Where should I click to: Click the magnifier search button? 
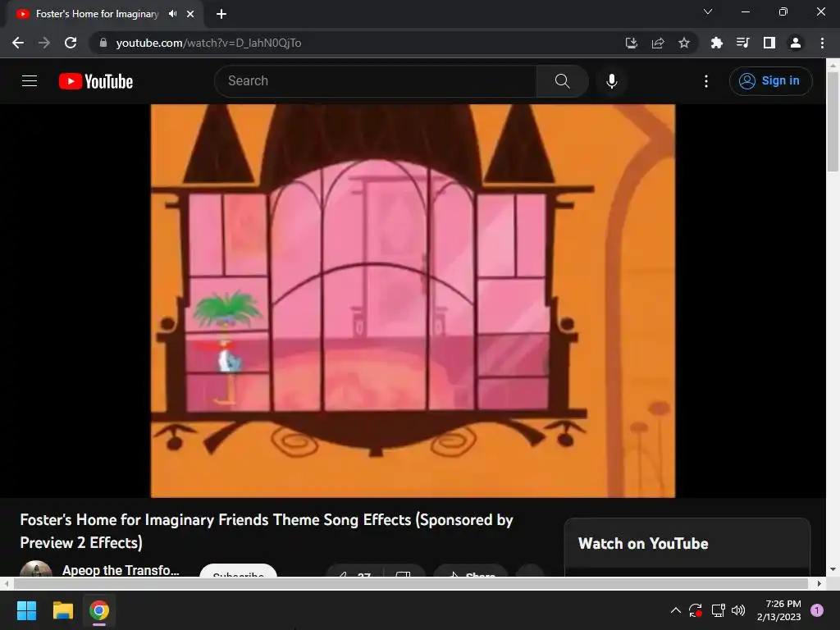(562, 81)
